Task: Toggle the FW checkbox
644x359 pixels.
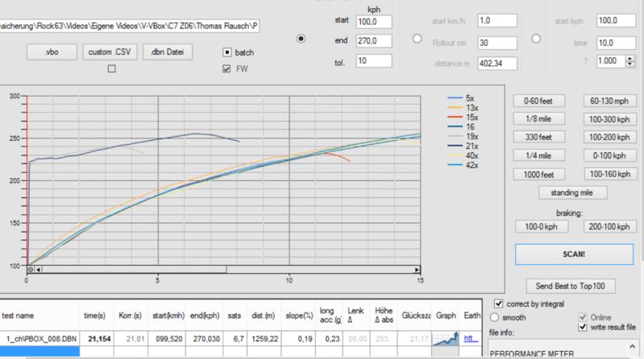Action: [x=228, y=69]
